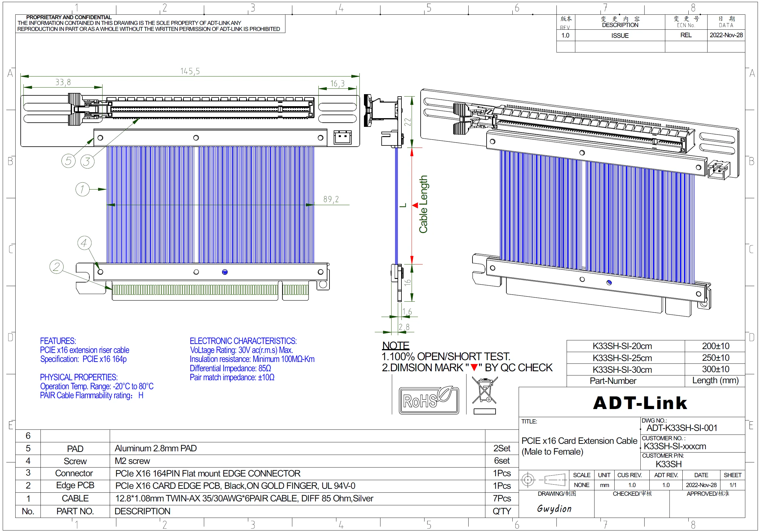
Task: Select balloon callout number 3
Action: pos(87,162)
